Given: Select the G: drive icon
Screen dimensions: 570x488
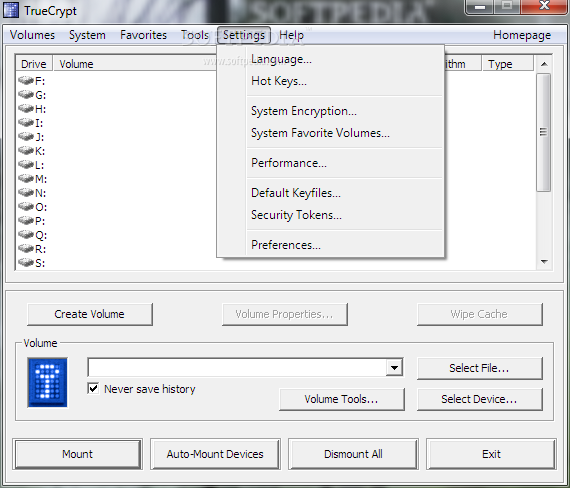Looking at the screenshot, I should tap(26, 94).
